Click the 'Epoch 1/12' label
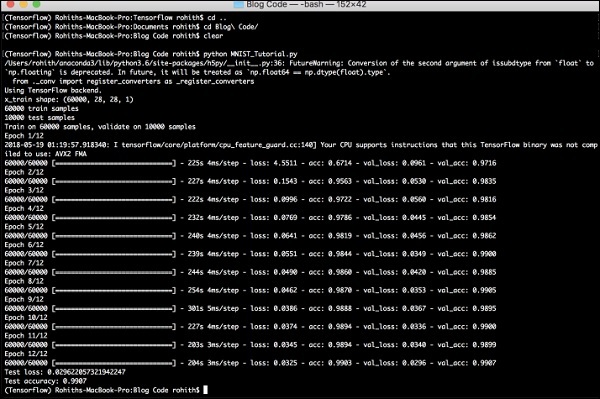The height and width of the screenshot is (399, 600). click(x=24, y=136)
